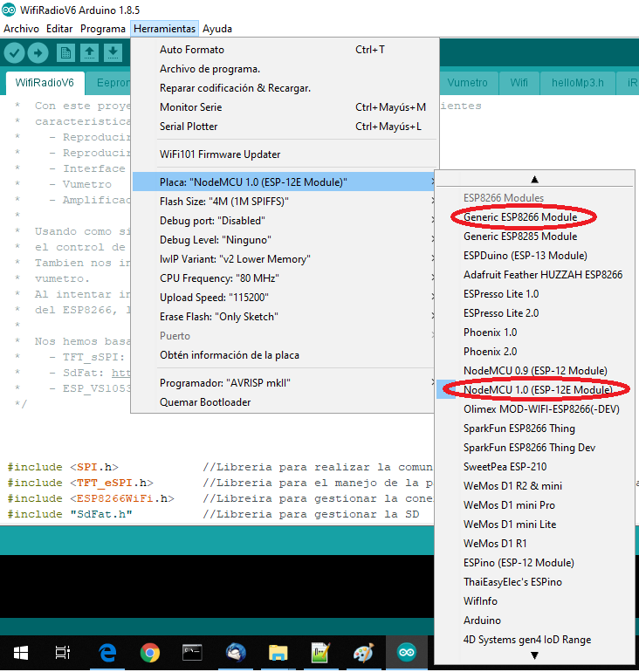This screenshot has width=639, height=672.
Task: Open Monitor Serie
Action: click(x=285, y=107)
